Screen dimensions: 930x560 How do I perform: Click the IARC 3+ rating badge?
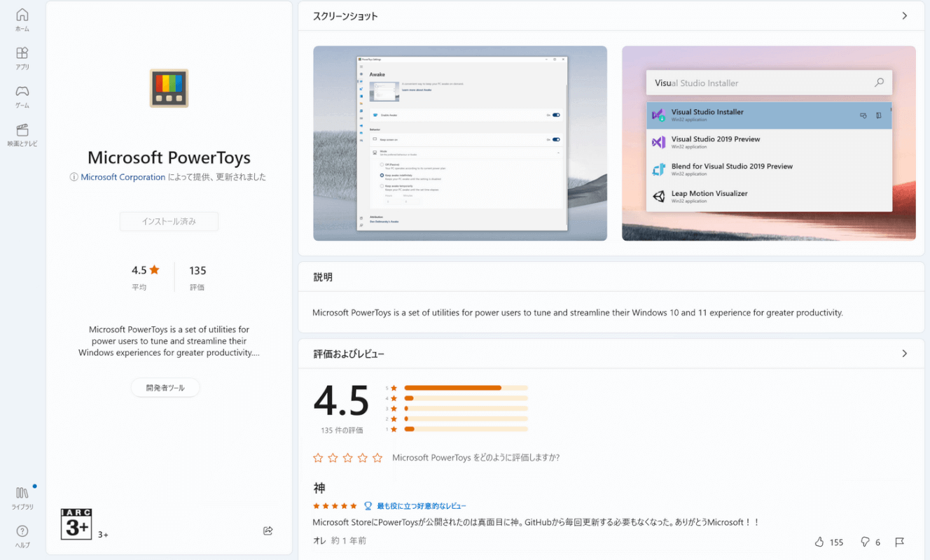[76, 524]
